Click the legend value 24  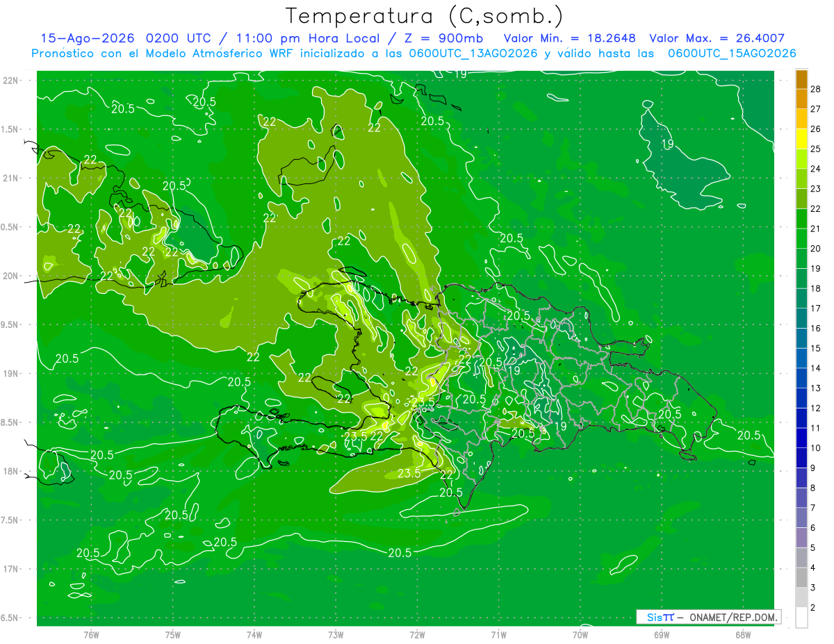(x=816, y=169)
